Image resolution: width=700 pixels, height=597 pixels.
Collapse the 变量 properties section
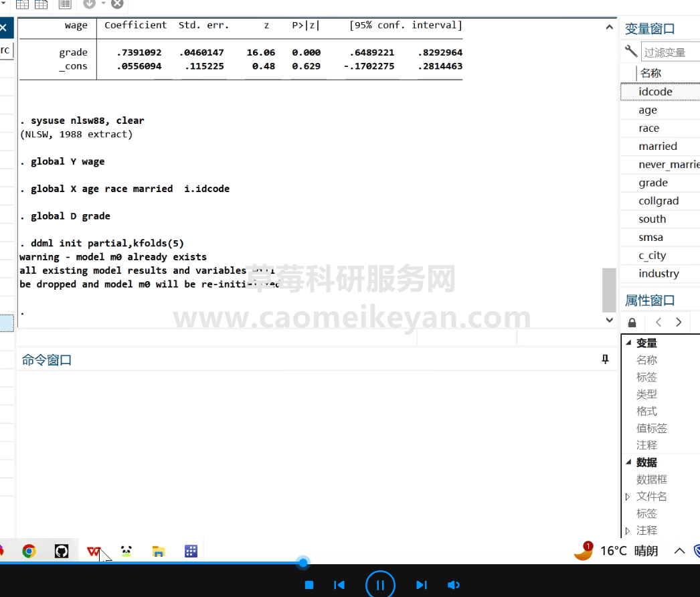point(628,343)
